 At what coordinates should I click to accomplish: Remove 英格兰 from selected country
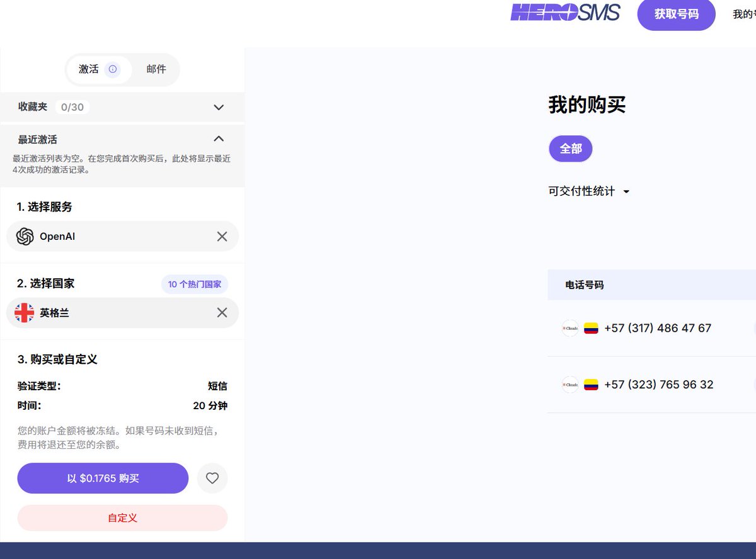pyautogui.click(x=222, y=312)
